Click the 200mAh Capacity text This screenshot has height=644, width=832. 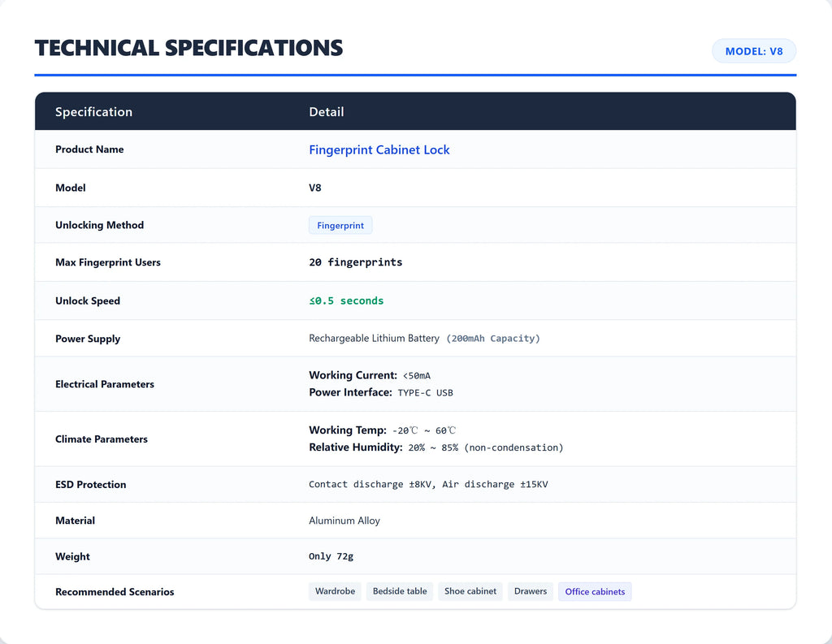493,339
